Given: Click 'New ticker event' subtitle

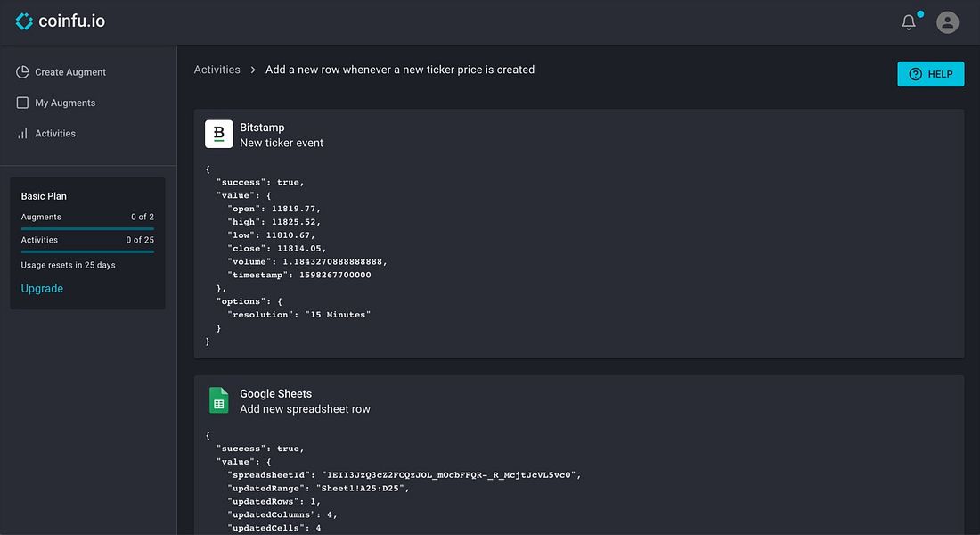Looking at the screenshot, I should click(282, 143).
